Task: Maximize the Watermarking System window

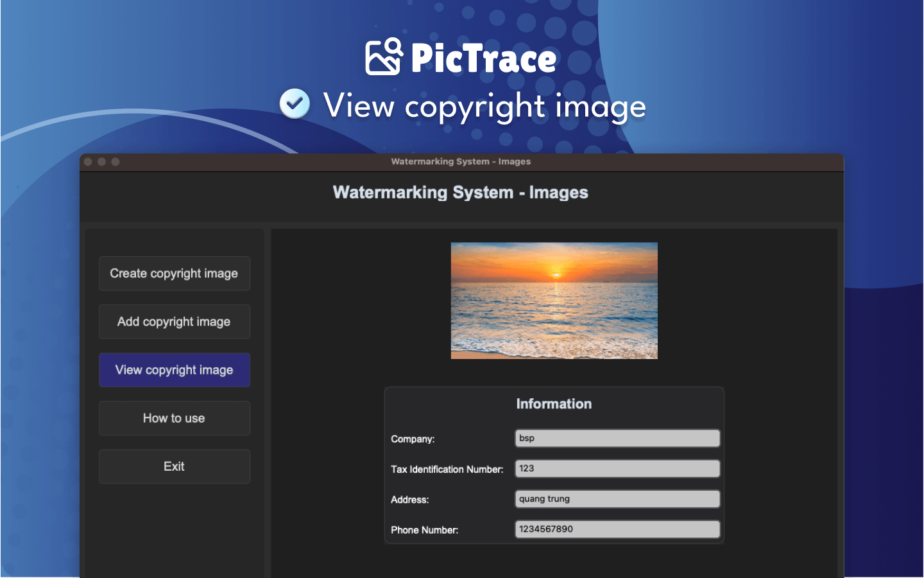Action: (116, 162)
